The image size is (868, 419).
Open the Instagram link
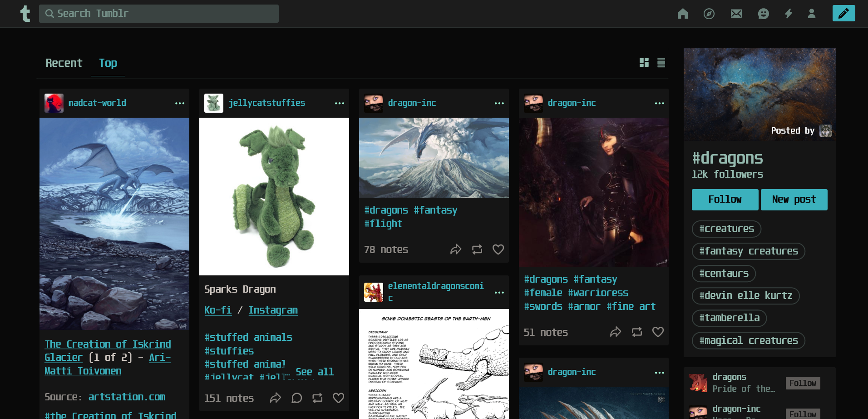point(273,310)
